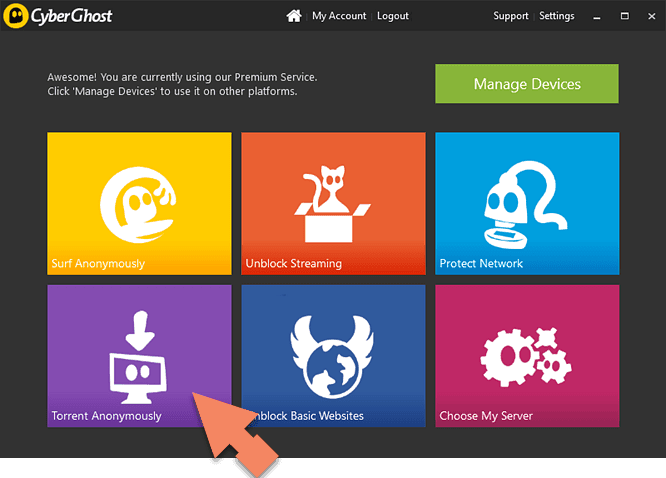Maximize the CyberGhost window

[622, 17]
